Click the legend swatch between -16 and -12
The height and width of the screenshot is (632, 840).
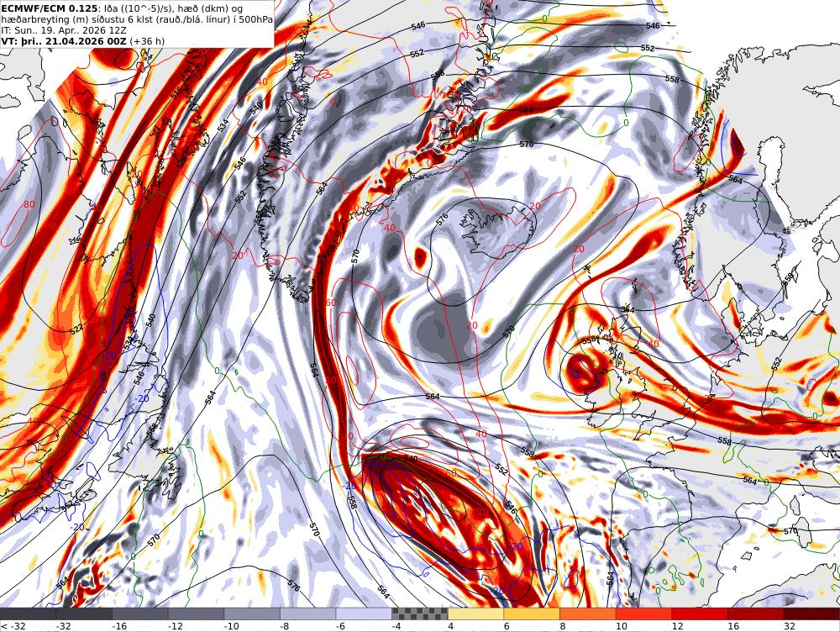pyautogui.click(x=140, y=614)
